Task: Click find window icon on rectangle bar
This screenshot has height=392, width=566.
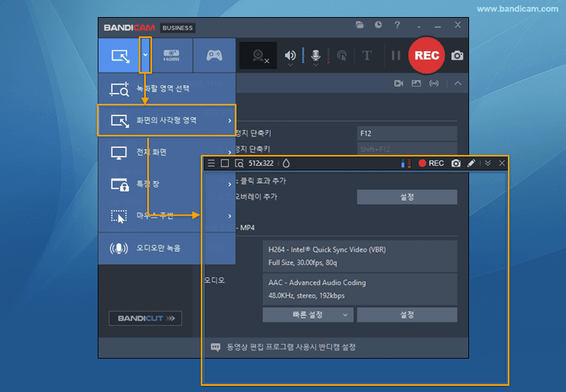Action: click(239, 163)
